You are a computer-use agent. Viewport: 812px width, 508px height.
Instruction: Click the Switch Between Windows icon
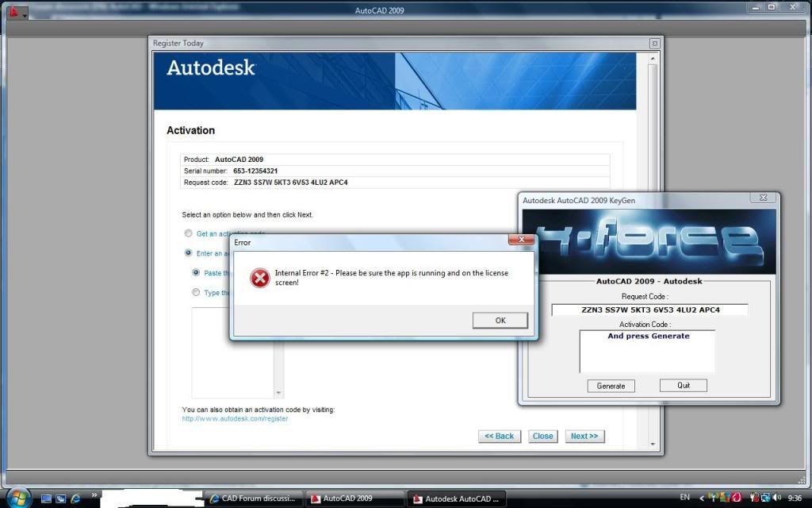pos(60,498)
